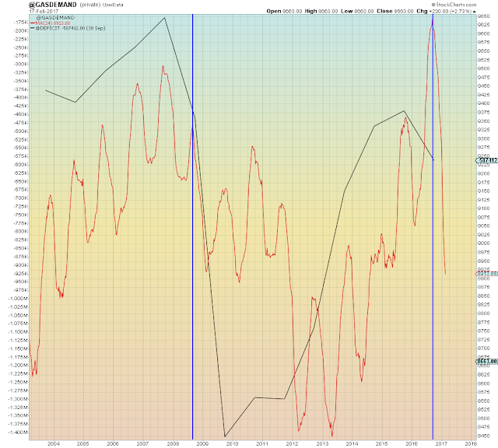Image resolution: width=498 pixels, height=448 pixels.
Task: Click the 9650 label on the right axis
Action: (x=483, y=16)
